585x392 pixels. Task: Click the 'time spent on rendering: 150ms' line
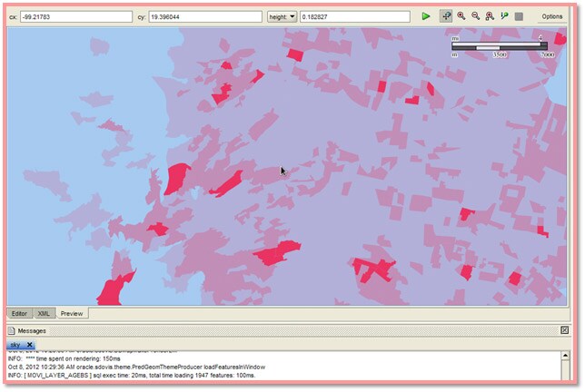tap(64, 358)
